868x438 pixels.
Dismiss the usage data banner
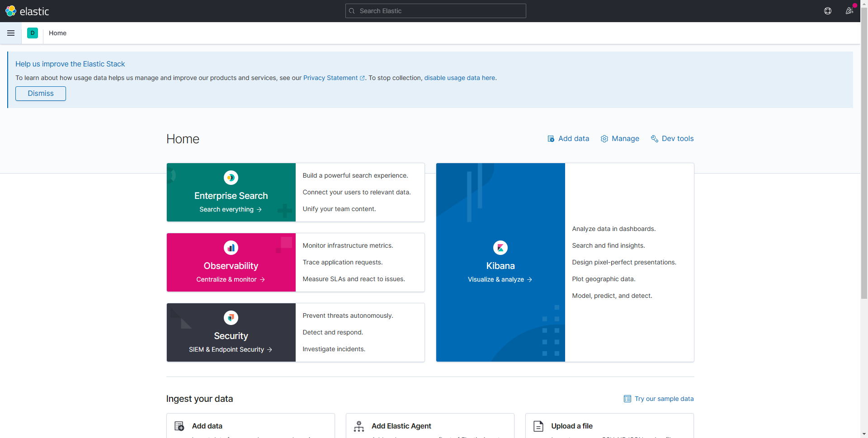[41, 94]
